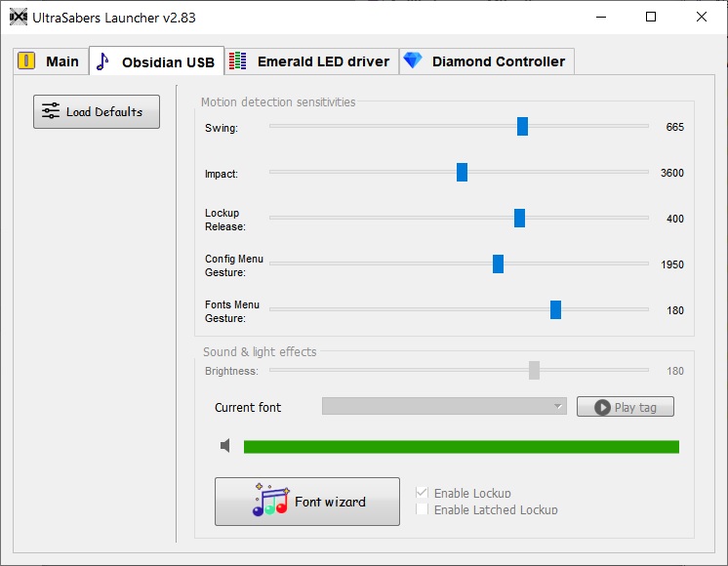Viewport: 728px width, 566px height.
Task: Toggle the Enable Lockup checkbox
Action: (x=423, y=493)
